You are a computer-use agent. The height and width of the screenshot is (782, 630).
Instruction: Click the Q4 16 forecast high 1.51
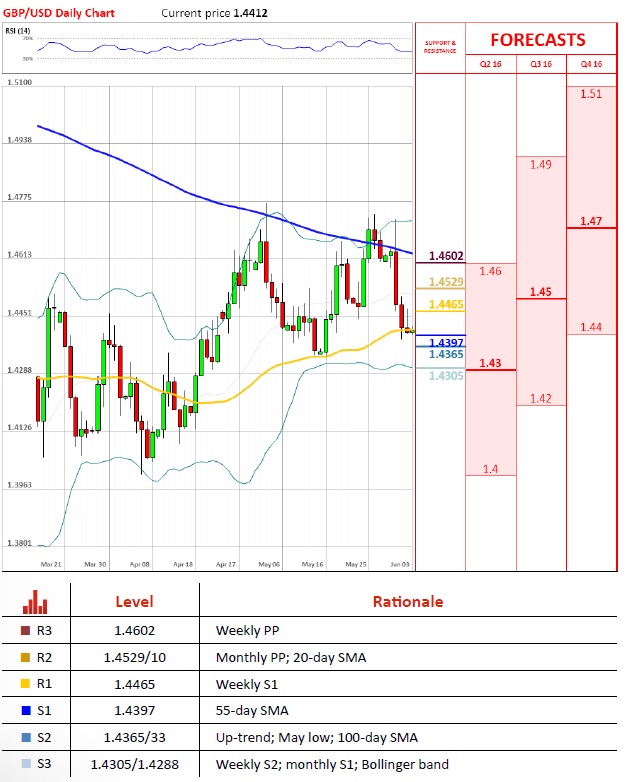pos(591,94)
